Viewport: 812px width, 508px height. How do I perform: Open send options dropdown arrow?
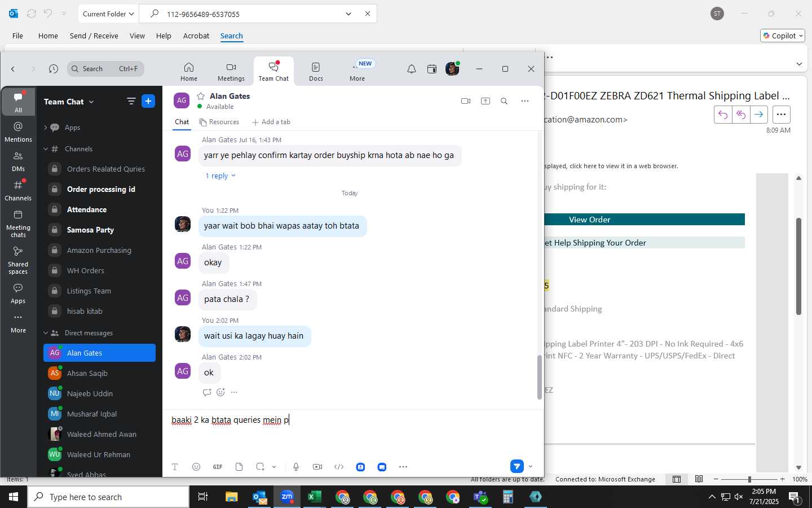pyautogui.click(x=531, y=467)
